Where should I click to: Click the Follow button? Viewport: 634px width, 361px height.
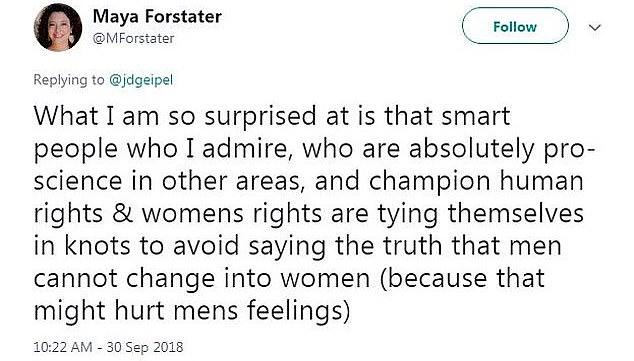click(515, 26)
